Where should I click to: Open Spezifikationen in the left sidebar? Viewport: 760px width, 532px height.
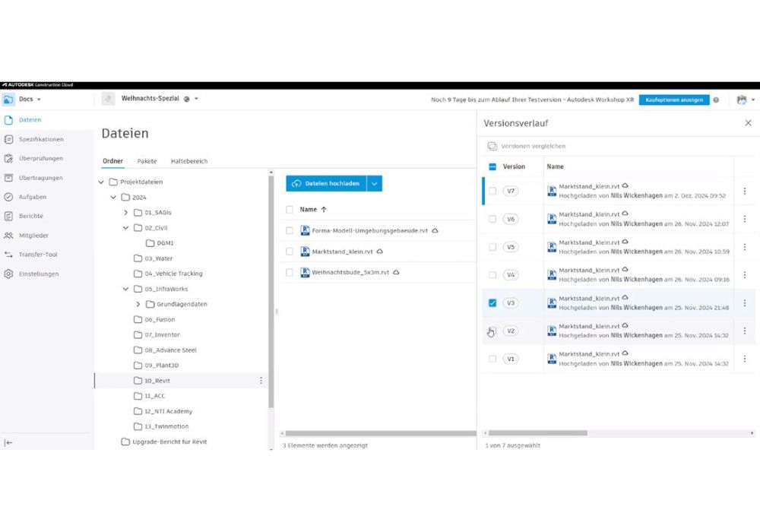click(x=9, y=139)
